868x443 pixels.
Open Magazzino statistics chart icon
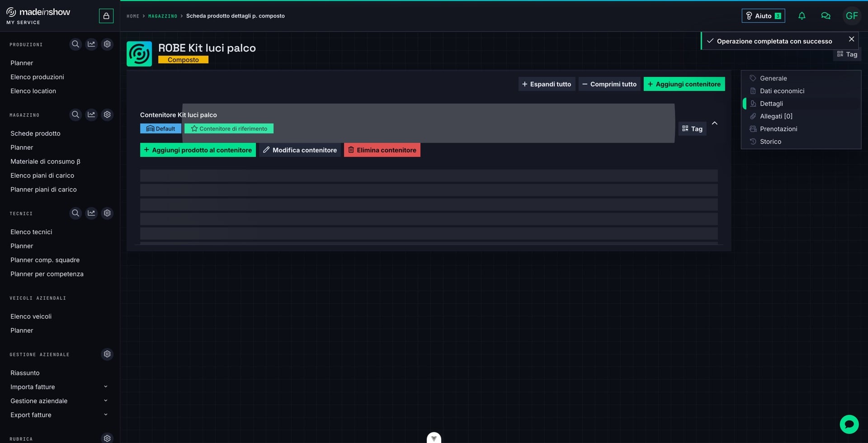click(91, 115)
